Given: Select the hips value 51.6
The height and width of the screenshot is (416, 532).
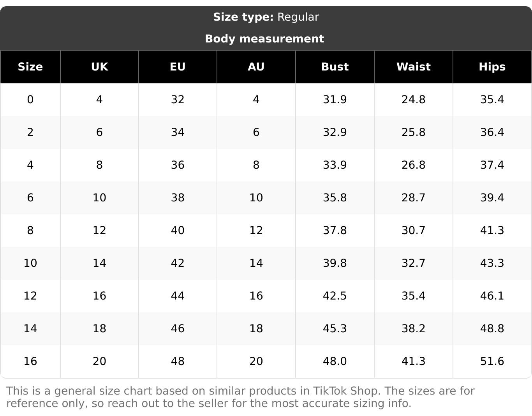Looking at the screenshot, I should click(492, 361).
